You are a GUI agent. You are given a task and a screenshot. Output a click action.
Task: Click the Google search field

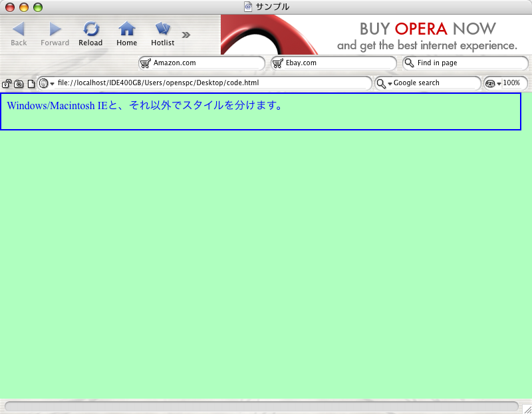coord(428,83)
